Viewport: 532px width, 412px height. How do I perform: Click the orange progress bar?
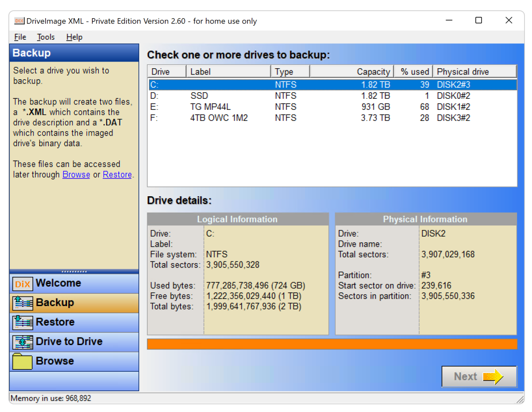coord(332,344)
